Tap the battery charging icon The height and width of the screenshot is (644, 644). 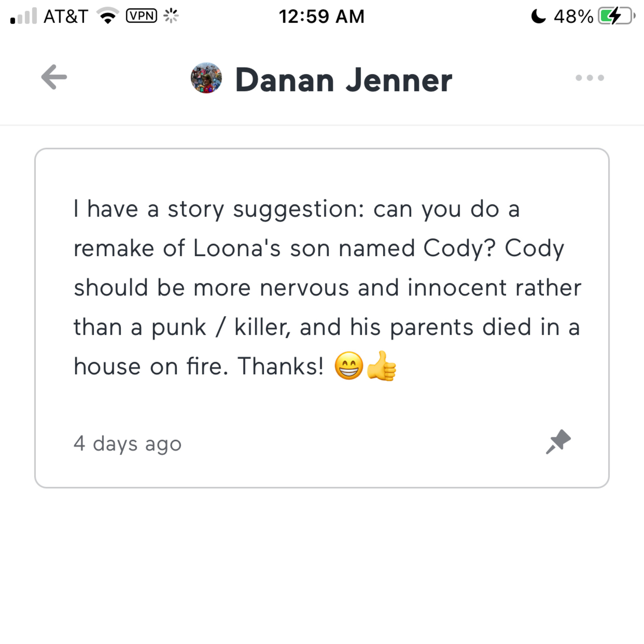[x=615, y=16]
